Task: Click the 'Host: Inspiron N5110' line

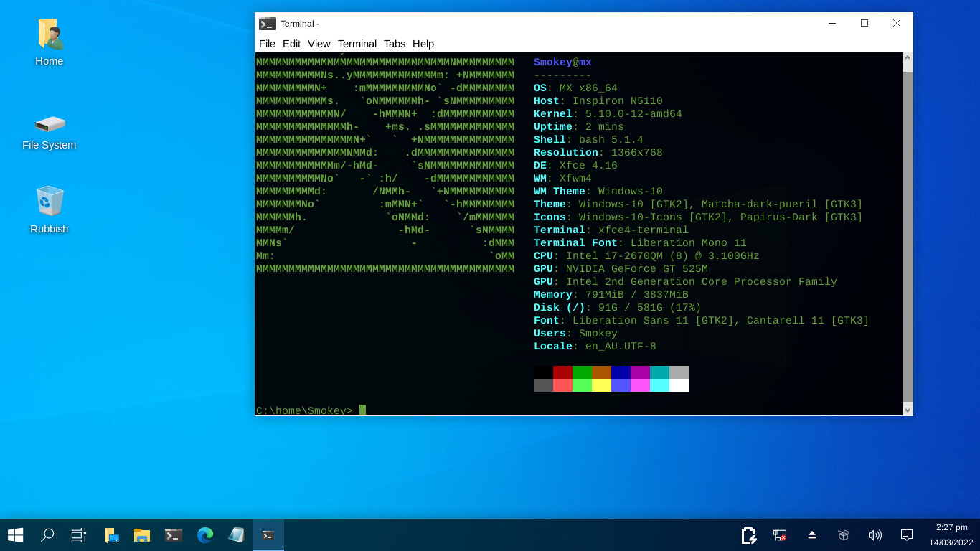Action: point(598,101)
